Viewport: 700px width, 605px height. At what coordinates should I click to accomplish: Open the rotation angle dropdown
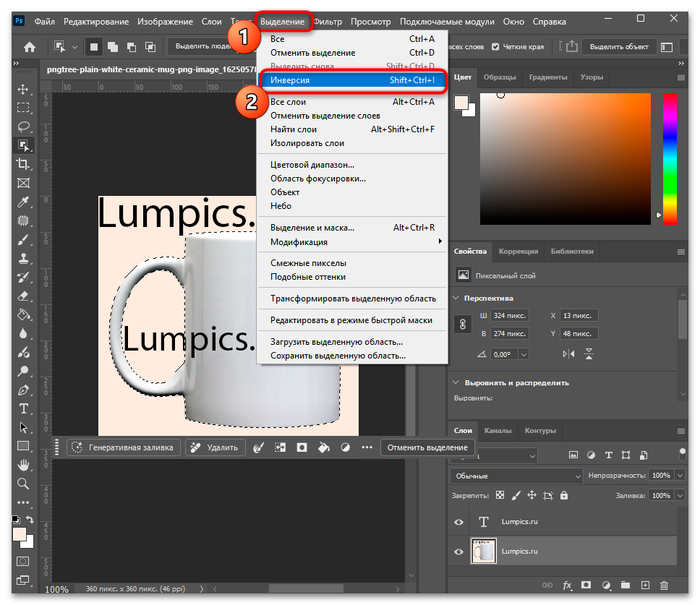tap(524, 355)
